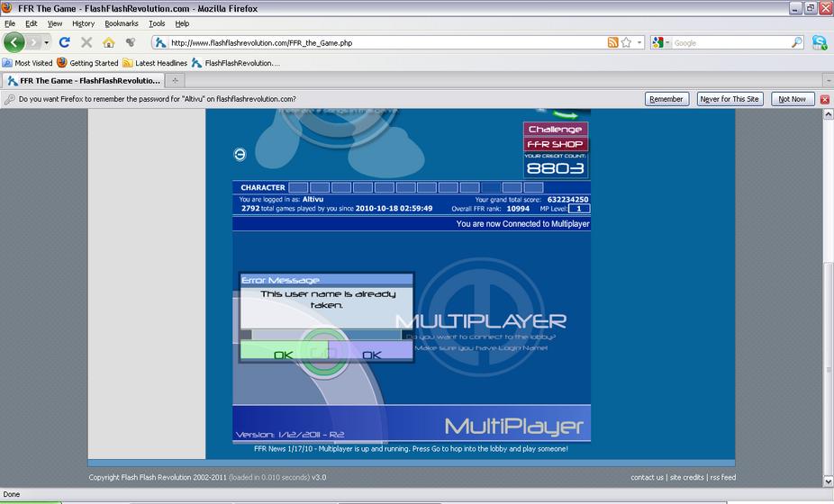834x504 pixels.
Task: Go back with the green Back arrow
Action: pos(14,42)
